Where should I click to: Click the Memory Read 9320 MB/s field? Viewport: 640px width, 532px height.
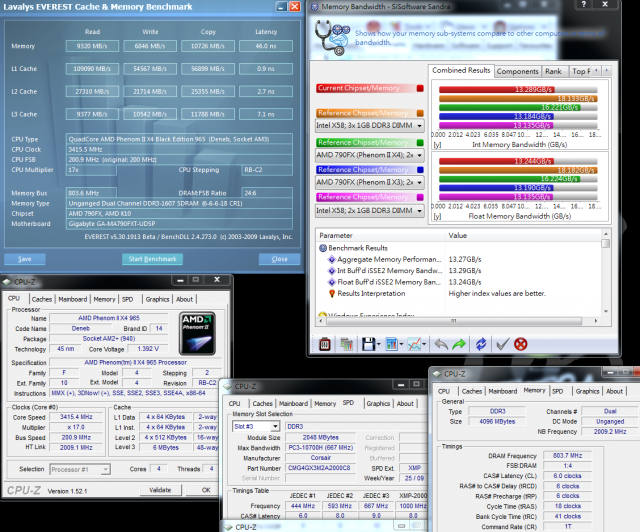coord(92,46)
